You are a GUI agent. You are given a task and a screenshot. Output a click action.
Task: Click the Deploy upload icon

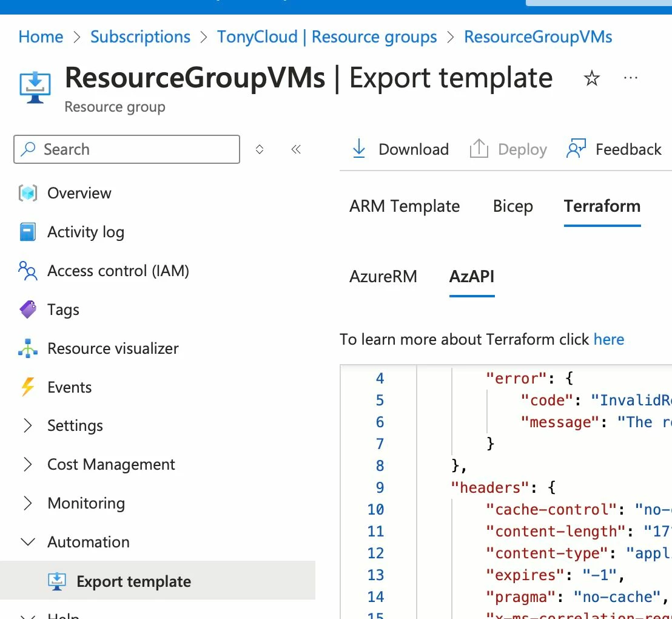pos(479,149)
